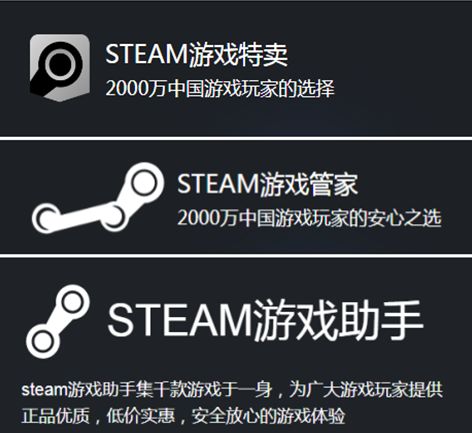This screenshot has width=472, height=433.
Task: Click upper circle of the 游戏助手 Steam logo
Action: pyautogui.click(x=72, y=302)
